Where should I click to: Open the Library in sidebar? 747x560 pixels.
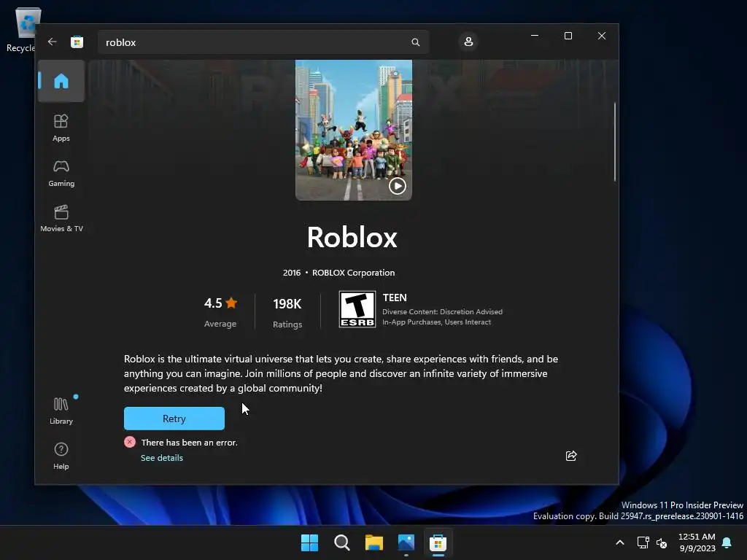click(61, 411)
